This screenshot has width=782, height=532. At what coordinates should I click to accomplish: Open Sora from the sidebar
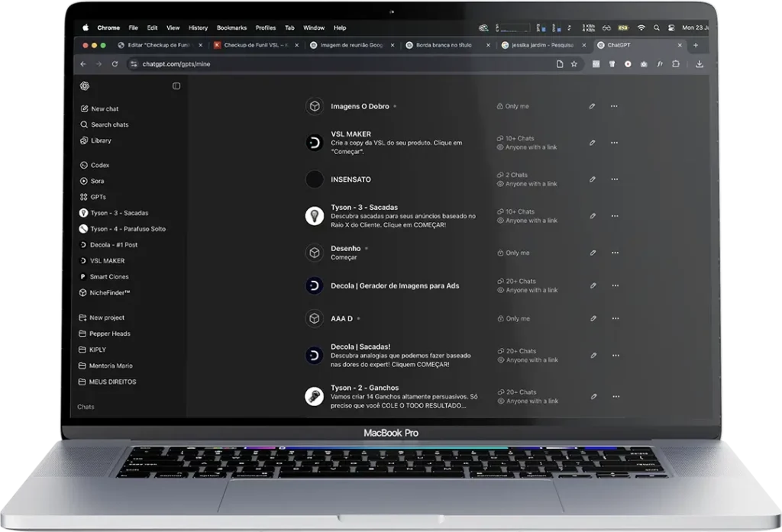tap(92, 181)
